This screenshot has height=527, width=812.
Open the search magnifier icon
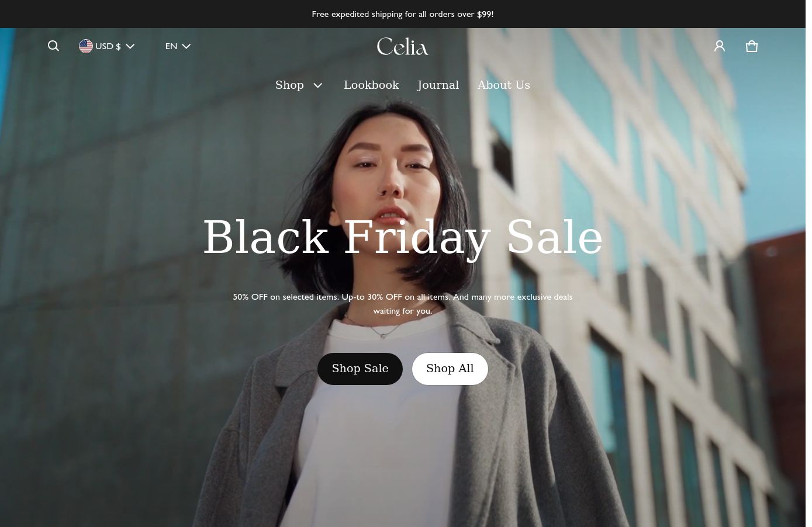pos(53,46)
